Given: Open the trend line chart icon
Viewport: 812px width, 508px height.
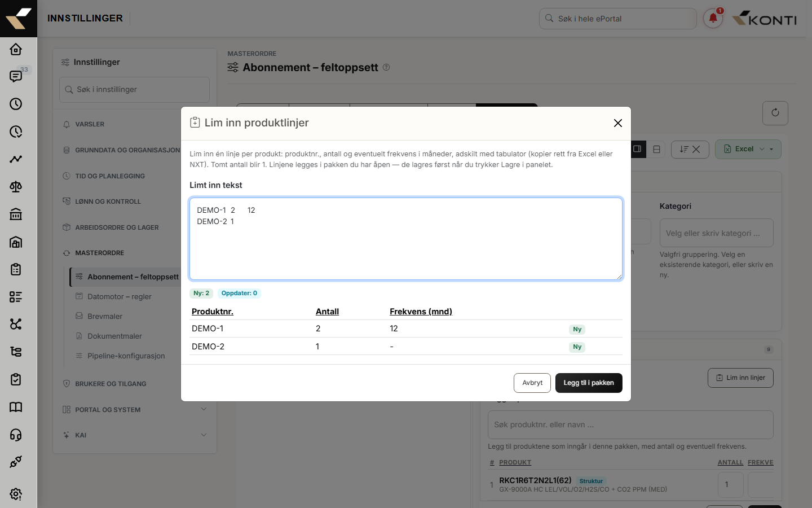Looking at the screenshot, I should [16, 159].
